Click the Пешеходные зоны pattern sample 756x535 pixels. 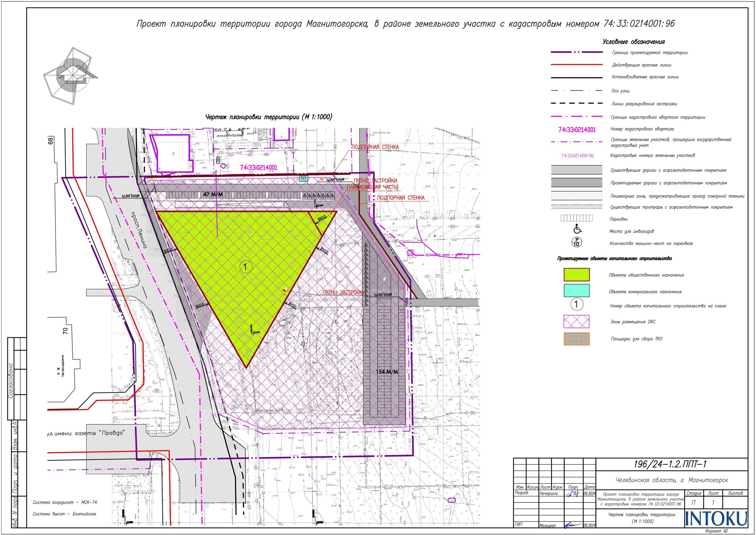tap(576, 196)
